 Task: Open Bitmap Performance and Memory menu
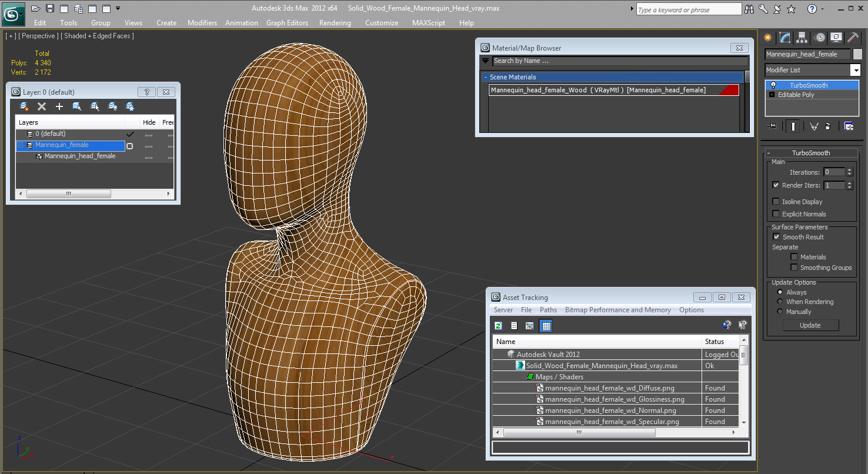tap(617, 310)
